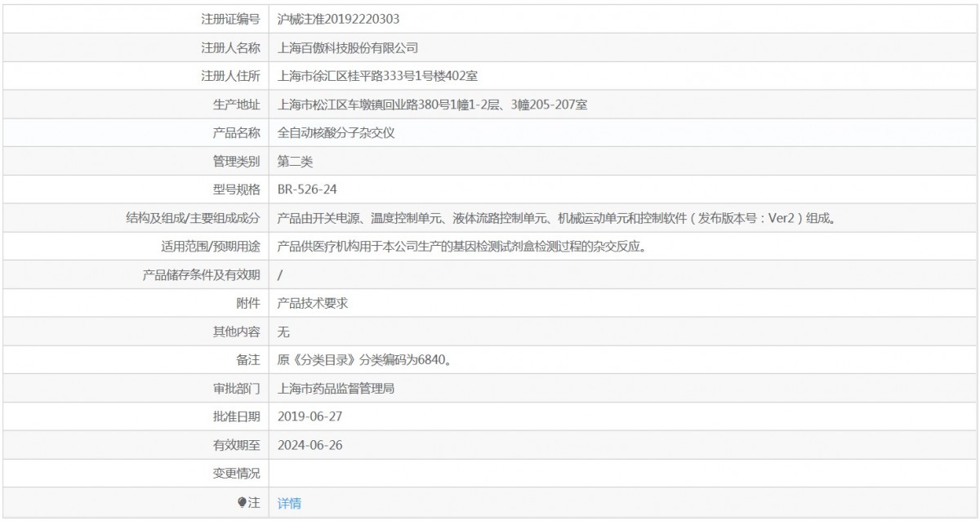Image resolution: width=980 pixels, height=521 pixels.
Task: Select the address 上海市徐汇区桂平路333号1号楼402室
Action: pos(378,76)
